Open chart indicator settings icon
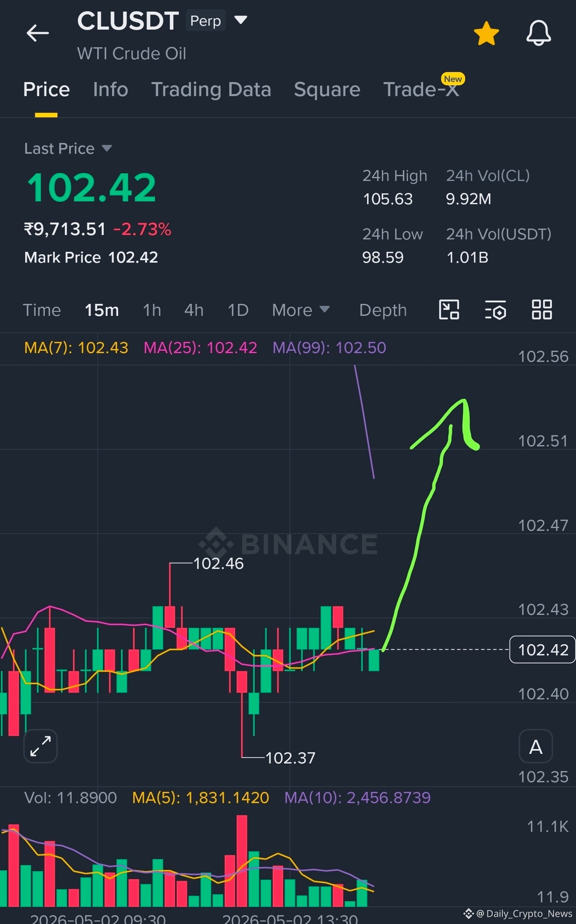576x924 pixels. click(496, 310)
